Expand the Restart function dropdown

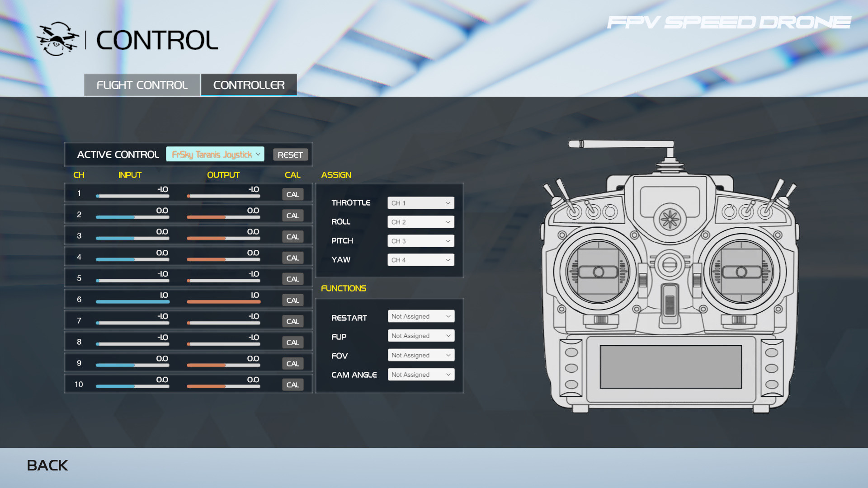420,316
